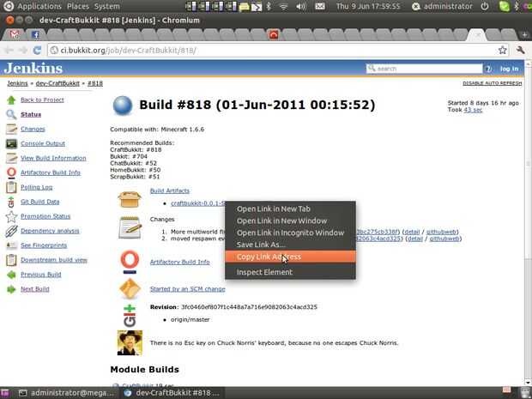
Task: Click the Promotion Status star icon
Action: (x=11, y=216)
